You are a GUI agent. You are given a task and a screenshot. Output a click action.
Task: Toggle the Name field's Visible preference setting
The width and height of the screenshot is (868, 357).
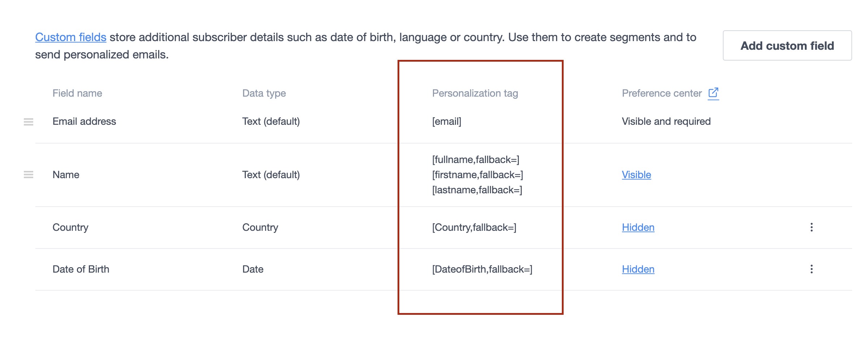pyautogui.click(x=636, y=175)
